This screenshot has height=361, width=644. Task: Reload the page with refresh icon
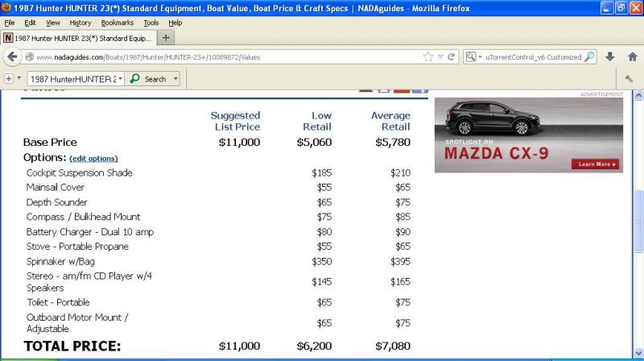coord(451,57)
